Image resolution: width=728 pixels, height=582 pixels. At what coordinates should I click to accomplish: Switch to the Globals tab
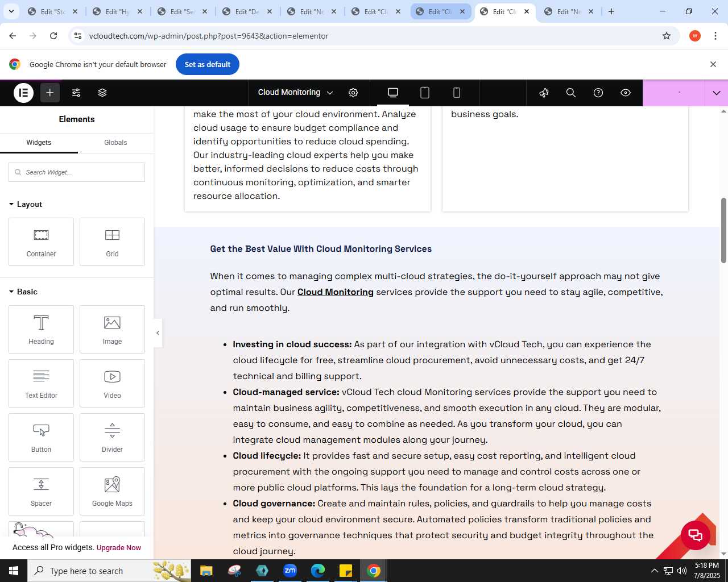click(x=115, y=143)
